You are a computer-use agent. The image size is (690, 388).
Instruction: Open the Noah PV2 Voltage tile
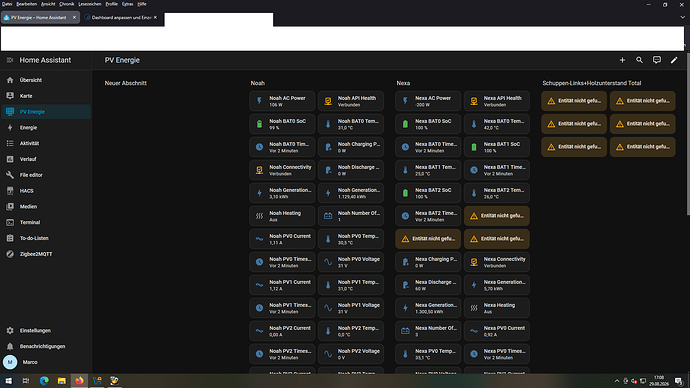pyautogui.click(x=351, y=354)
